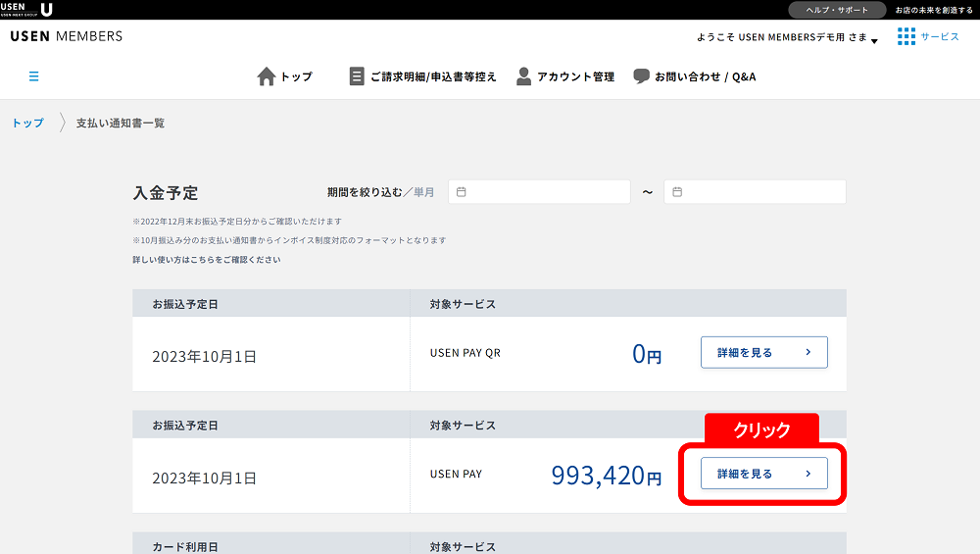This screenshot has width=980, height=554.
Task: Click the person icon for アカウント管理
Action: coord(524,76)
